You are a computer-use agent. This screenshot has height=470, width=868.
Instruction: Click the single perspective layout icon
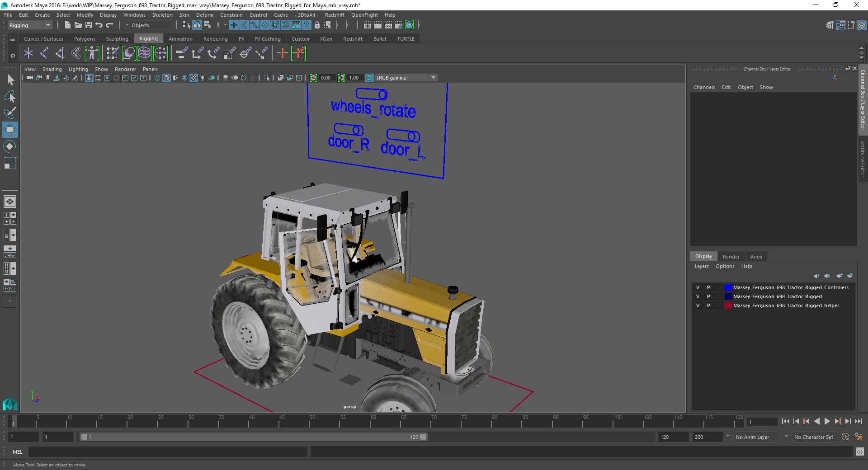(x=10, y=202)
